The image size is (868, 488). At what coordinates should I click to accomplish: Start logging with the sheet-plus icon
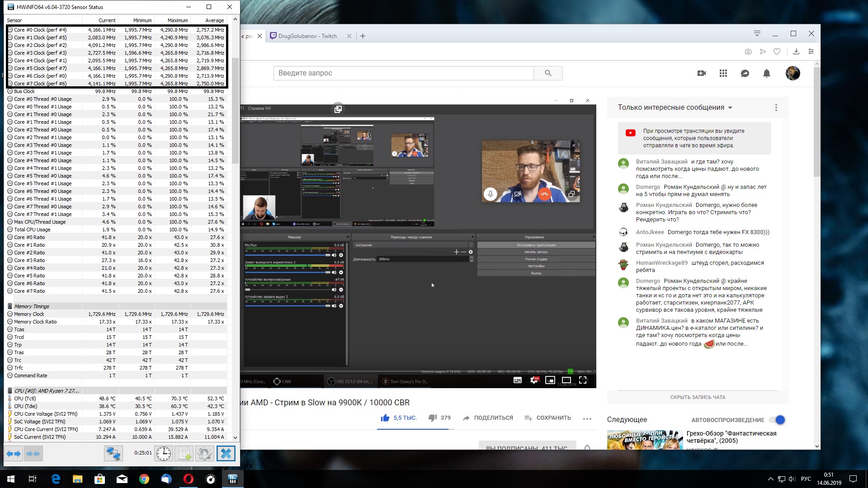pos(184,453)
